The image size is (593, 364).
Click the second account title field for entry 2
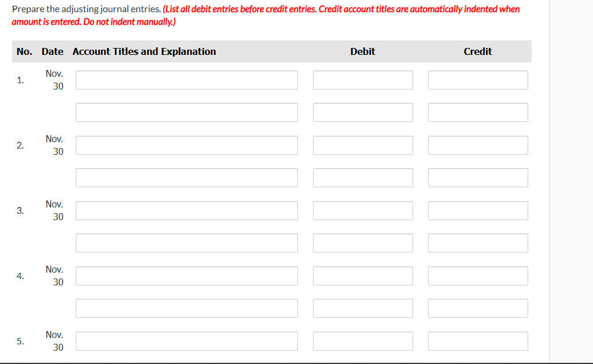click(x=186, y=177)
